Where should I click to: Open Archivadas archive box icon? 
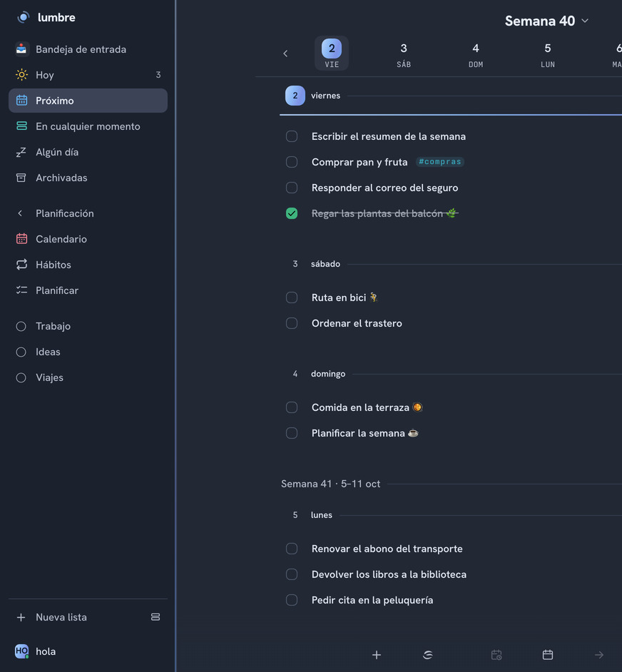pos(21,178)
